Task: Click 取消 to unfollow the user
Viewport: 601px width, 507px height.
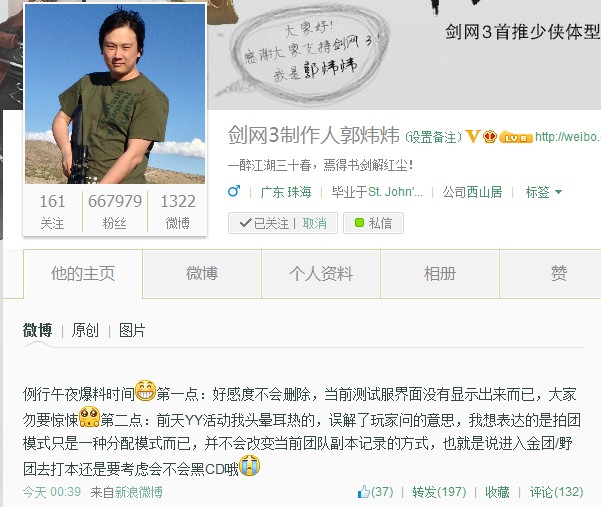Action: [x=314, y=223]
